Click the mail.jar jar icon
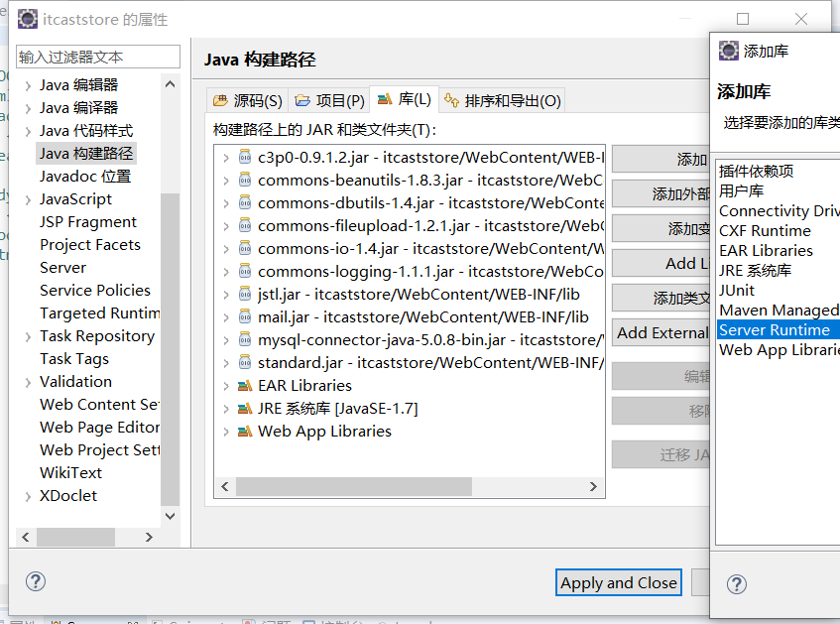Viewport: 840px width, 624px height. pyautogui.click(x=245, y=316)
